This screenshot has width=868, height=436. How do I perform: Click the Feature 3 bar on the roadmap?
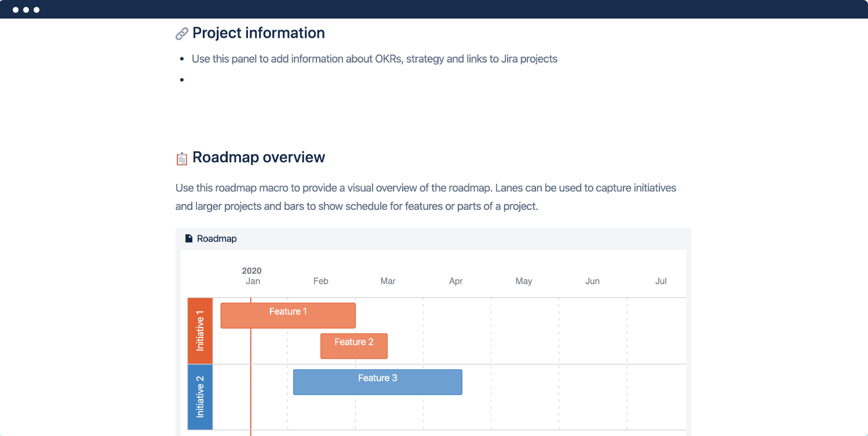pos(377,381)
